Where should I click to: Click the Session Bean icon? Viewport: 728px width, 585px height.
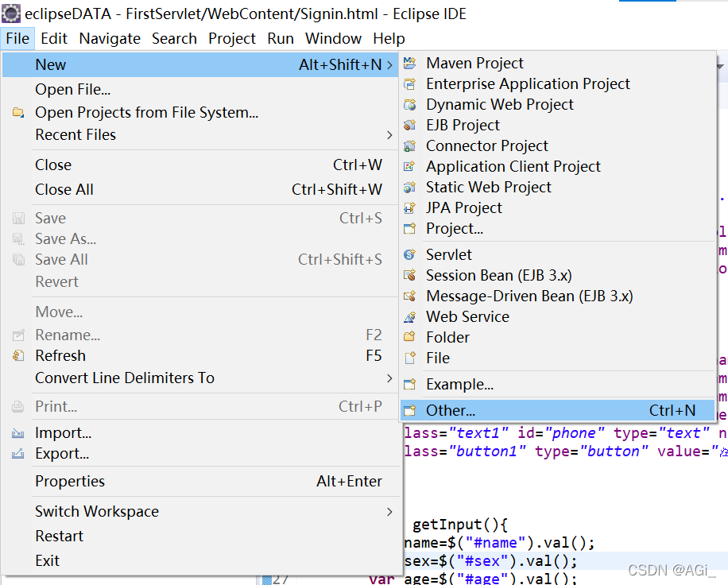tap(409, 275)
